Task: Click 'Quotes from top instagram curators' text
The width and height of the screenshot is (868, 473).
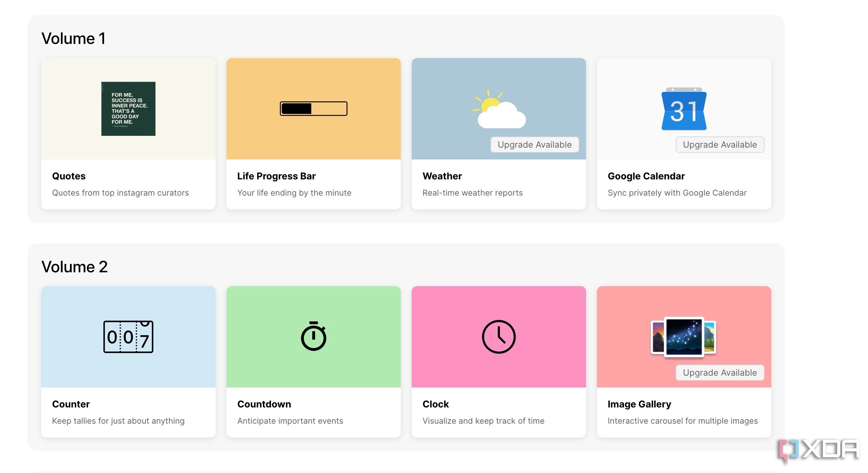Action: (120, 193)
